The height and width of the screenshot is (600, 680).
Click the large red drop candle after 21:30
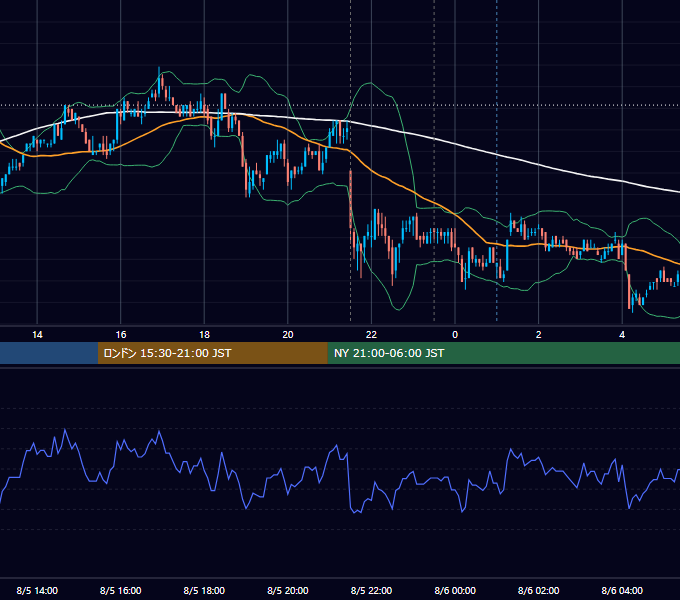[x=350, y=199]
